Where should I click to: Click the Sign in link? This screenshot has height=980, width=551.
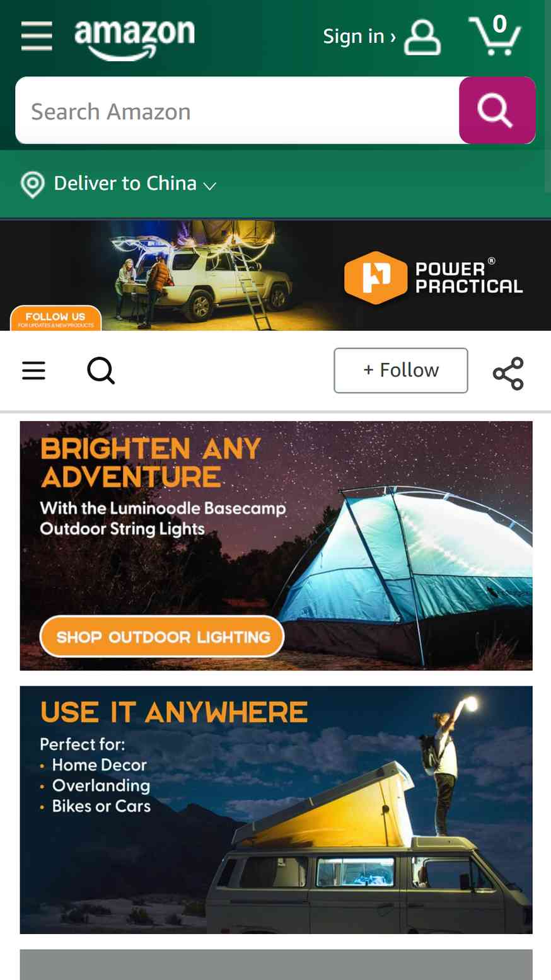[359, 37]
